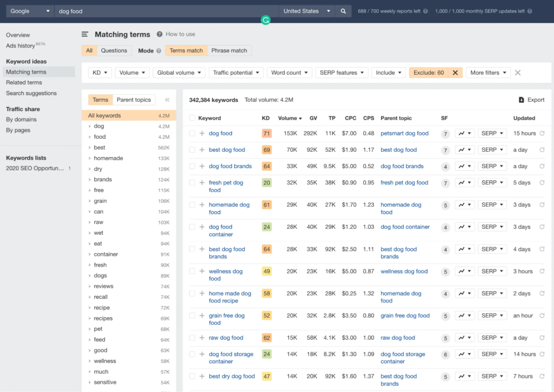Add best dog food keyword with plus icon
Viewport: 554px width, 392px height.
click(201, 150)
